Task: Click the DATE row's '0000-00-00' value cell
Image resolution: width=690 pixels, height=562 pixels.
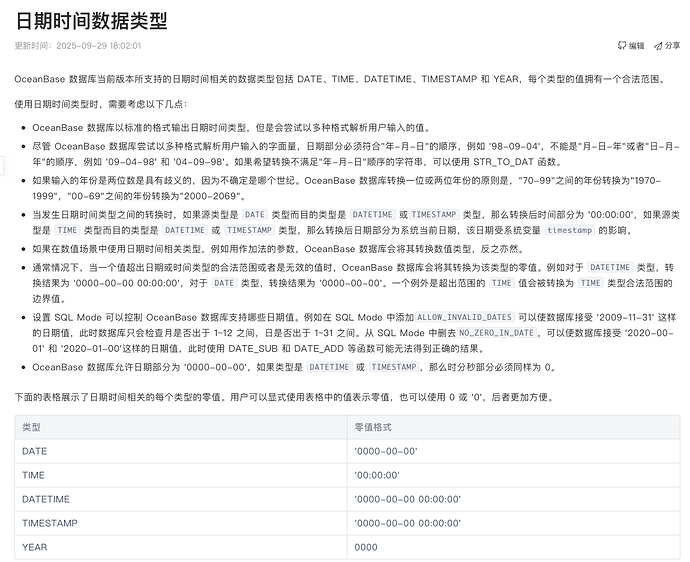Action: pos(385,451)
